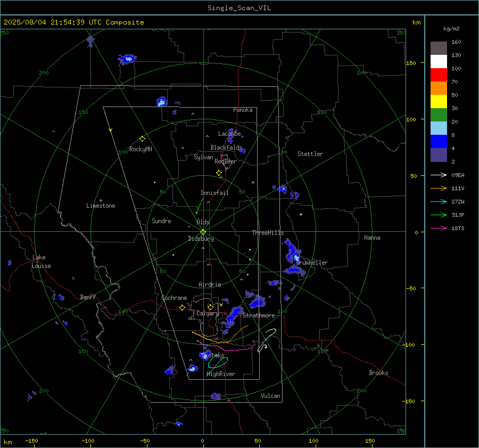
Task: Click the Innisfail label
Action: tap(214, 193)
